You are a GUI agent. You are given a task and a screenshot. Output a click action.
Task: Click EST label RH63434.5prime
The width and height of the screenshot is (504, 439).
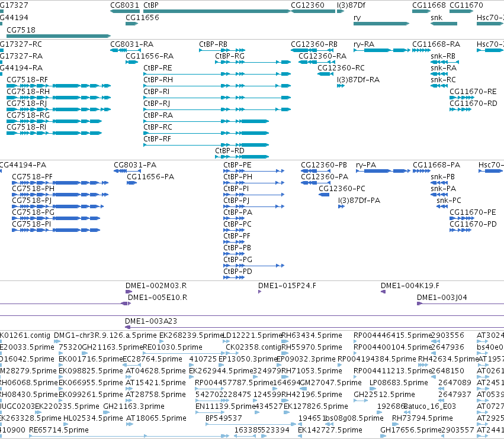click(312, 335)
